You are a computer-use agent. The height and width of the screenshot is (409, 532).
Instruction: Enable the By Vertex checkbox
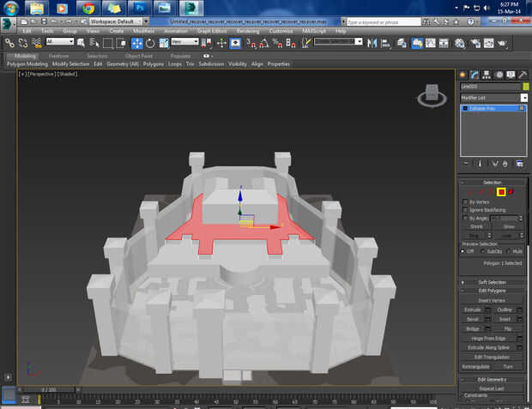[466, 201]
